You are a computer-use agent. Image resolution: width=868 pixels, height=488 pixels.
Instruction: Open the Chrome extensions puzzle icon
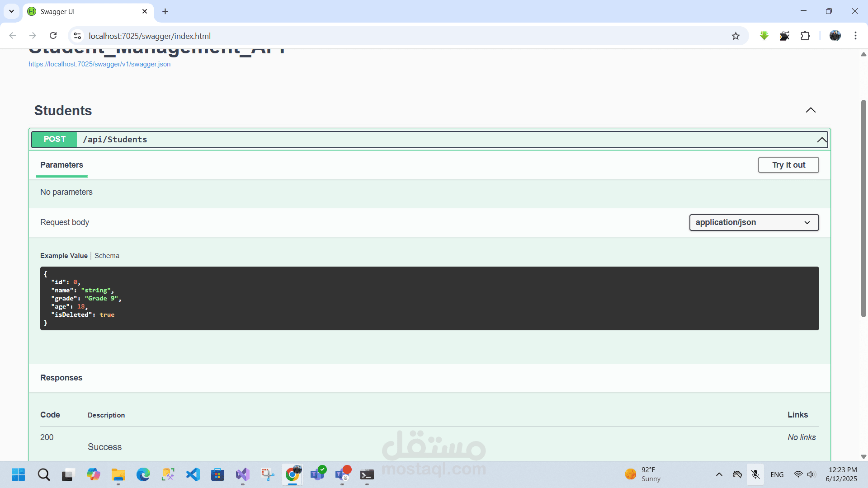(x=806, y=36)
